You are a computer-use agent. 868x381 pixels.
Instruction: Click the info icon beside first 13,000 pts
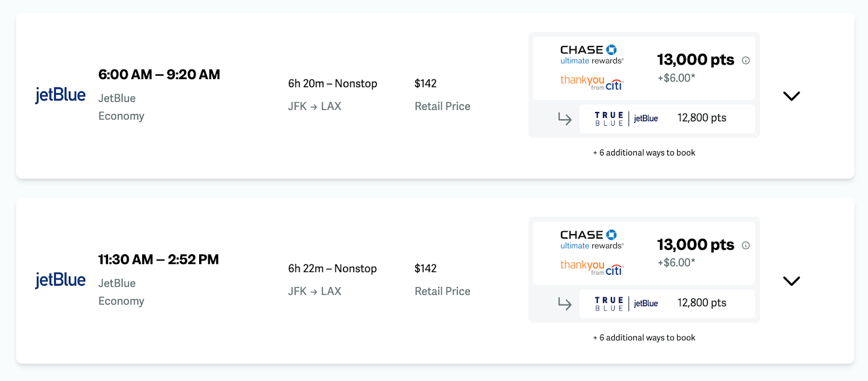click(x=746, y=60)
